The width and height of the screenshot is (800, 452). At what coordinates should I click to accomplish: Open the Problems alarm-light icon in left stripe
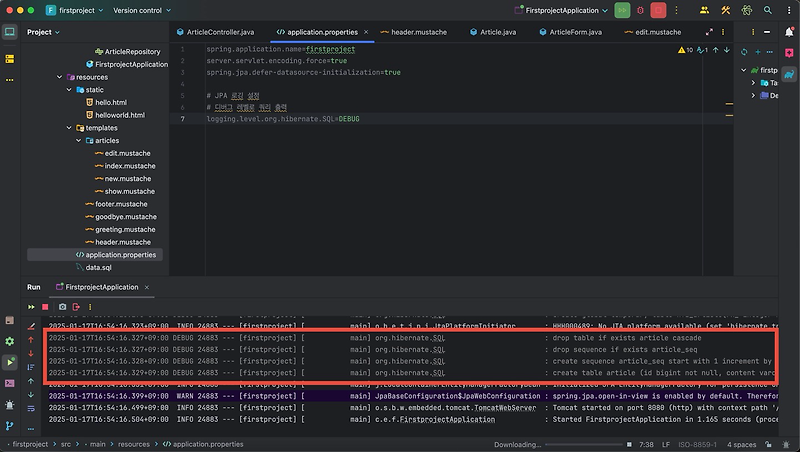[x=10, y=405]
